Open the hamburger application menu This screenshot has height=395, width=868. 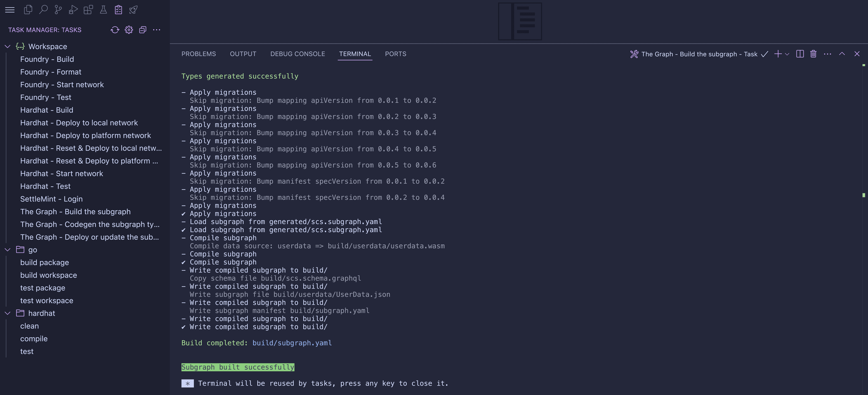tap(10, 10)
